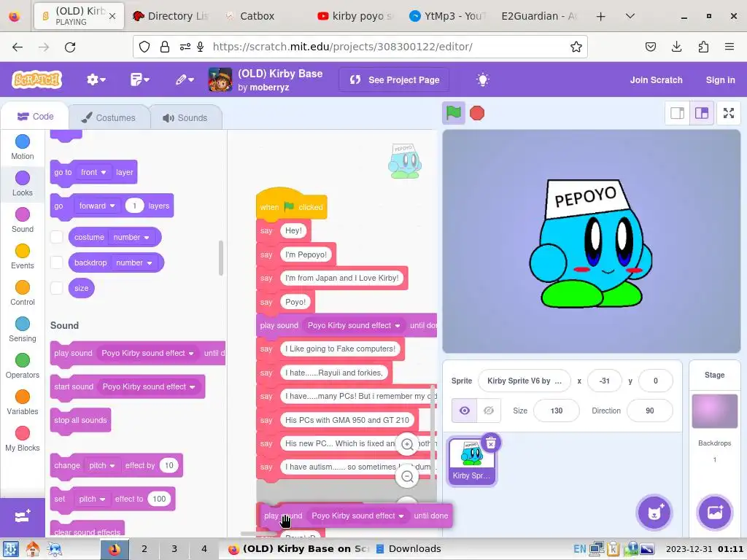Select the Kirby sprite thumbnail
The width and height of the screenshot is (747, 560).
(x=471, y=462)
